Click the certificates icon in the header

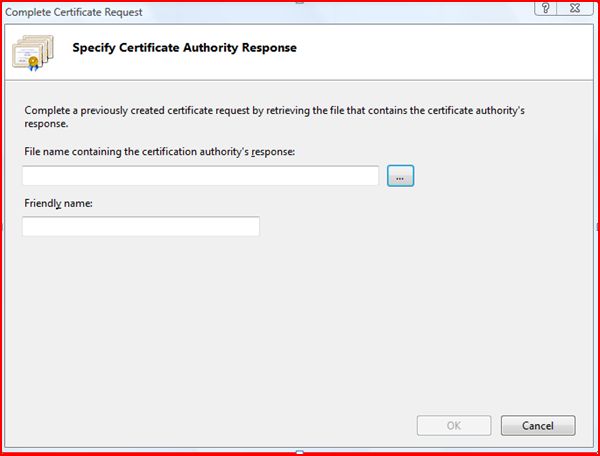33,53
